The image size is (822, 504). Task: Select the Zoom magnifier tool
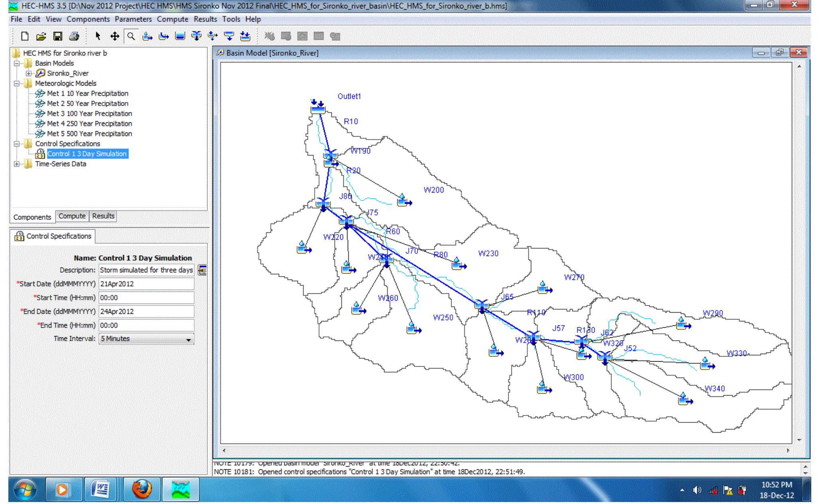[131, 36]
